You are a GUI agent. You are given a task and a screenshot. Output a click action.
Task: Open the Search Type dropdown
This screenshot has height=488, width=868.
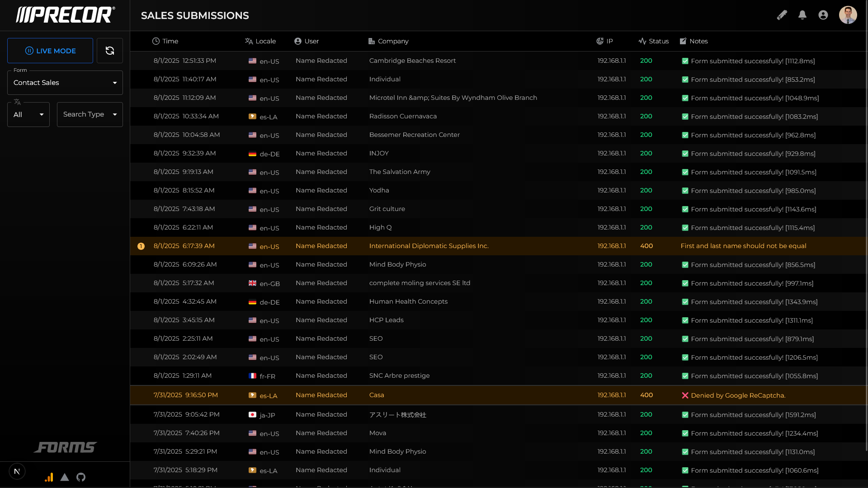[90, 115]
